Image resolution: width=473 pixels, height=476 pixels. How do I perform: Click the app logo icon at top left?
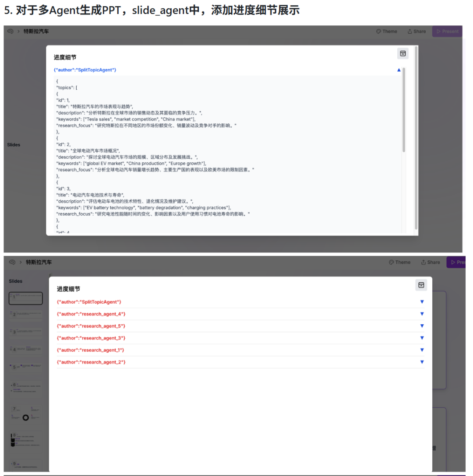tap(10, 31)
